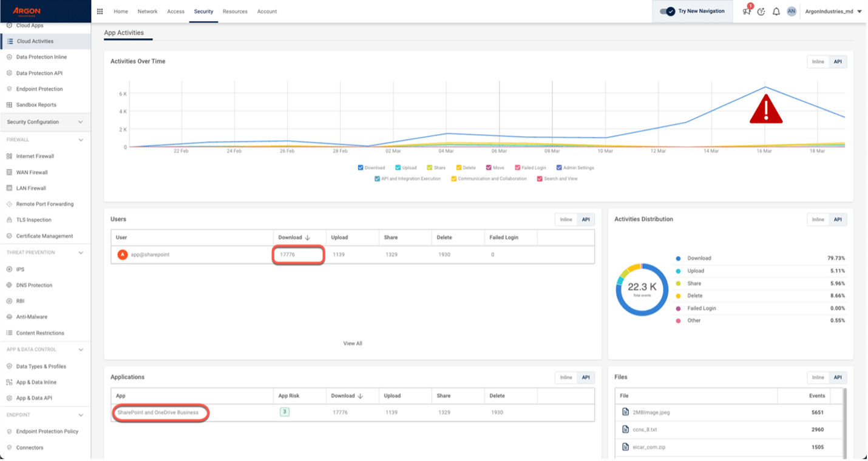The width and height of the screenshot is (868, 461).
Task: Open the Home menu
Action: pyautogui.click(x=121, y=12)
